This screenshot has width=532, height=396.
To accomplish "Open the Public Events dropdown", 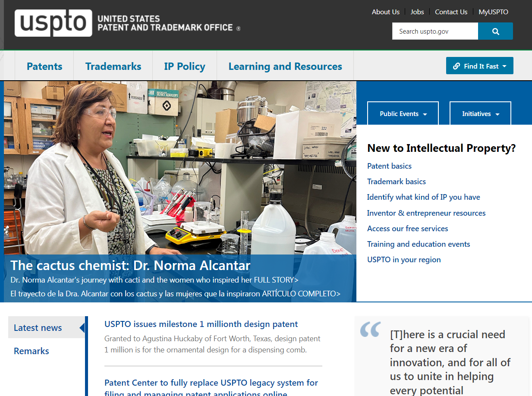I will (x=403, y=114).
